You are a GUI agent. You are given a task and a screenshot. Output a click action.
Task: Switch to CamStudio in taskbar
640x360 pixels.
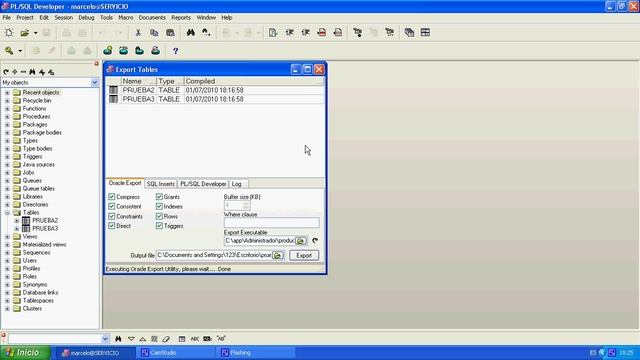coord(176,353)
